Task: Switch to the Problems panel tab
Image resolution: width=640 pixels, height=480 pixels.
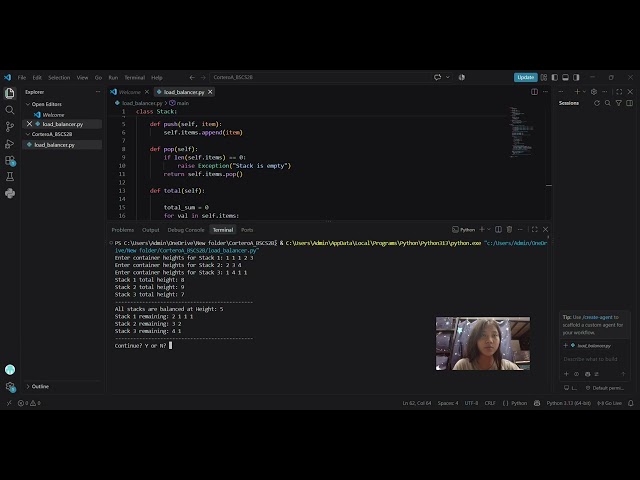Action: [122, 230]
